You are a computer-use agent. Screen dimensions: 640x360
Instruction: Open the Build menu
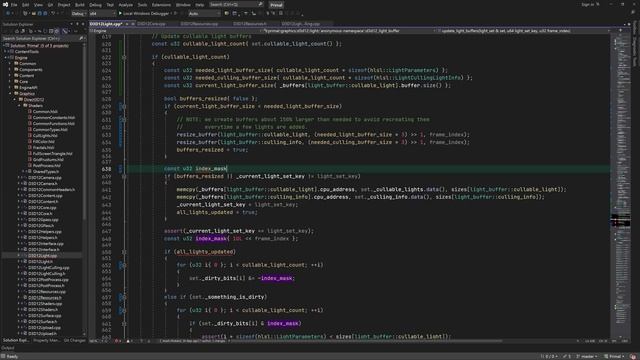point(80,5)
